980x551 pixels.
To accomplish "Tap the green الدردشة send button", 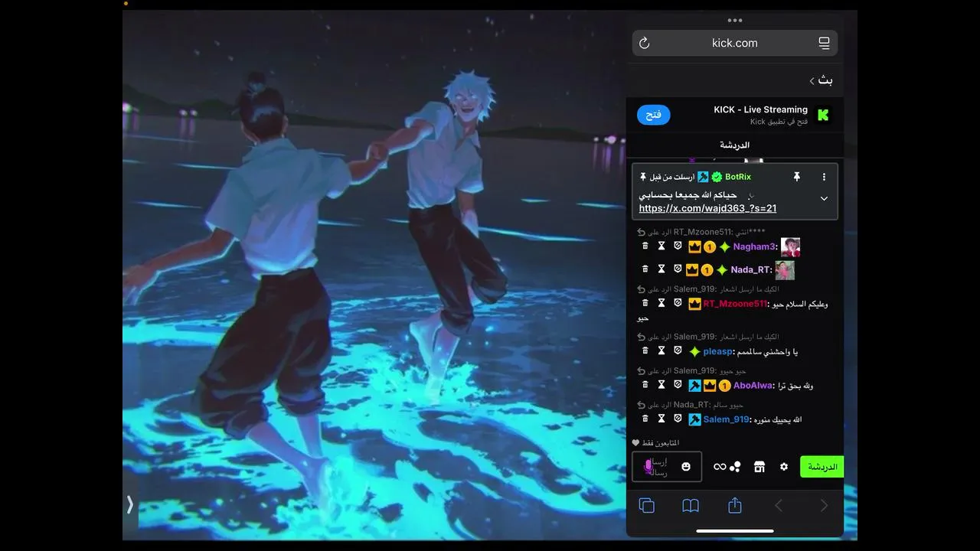I will [822, 467].
